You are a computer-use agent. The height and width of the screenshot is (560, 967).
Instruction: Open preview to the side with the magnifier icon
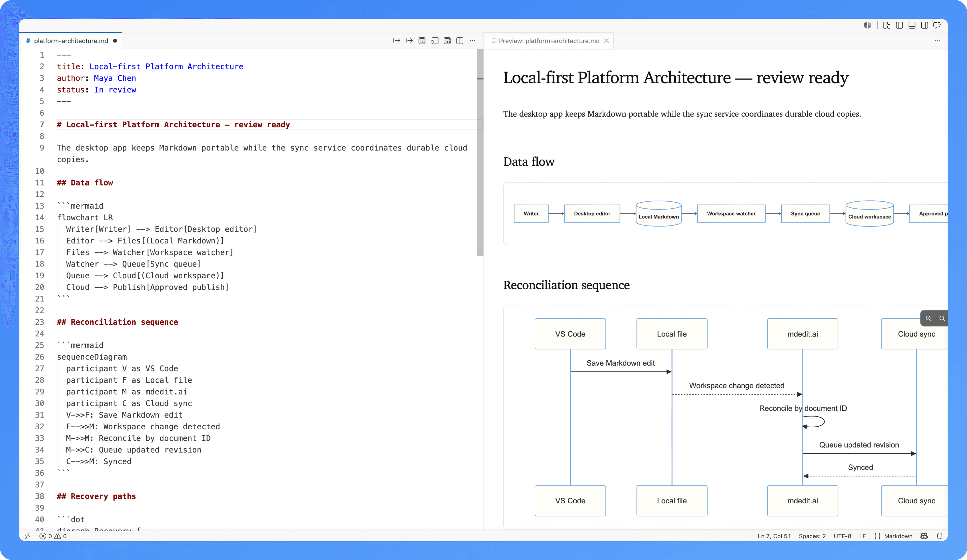(434, 41)
